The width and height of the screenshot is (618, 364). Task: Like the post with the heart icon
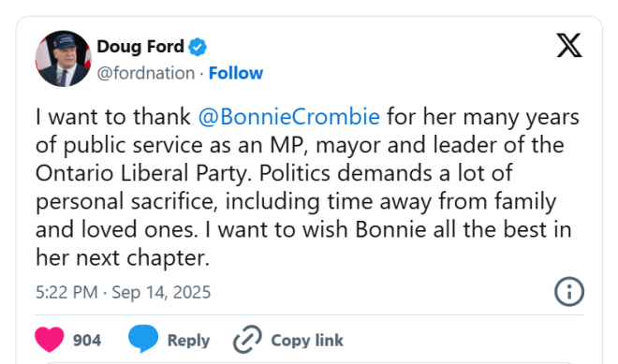pos(50,339)
